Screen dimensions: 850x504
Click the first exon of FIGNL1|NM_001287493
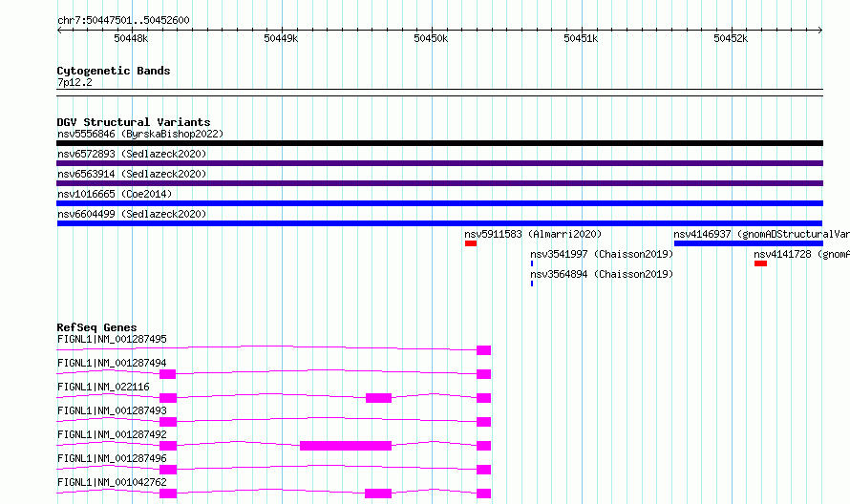point(168,422)
